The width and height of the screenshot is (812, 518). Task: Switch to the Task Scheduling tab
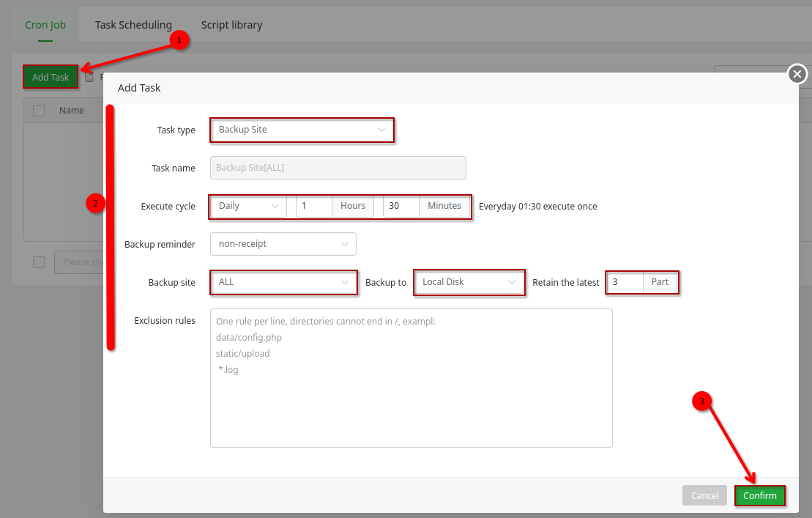point(133,25)
